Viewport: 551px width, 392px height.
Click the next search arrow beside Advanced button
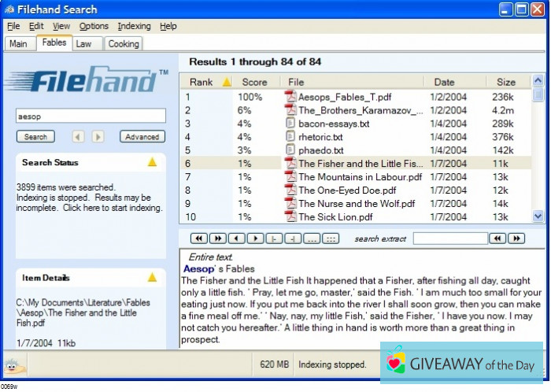98,137
